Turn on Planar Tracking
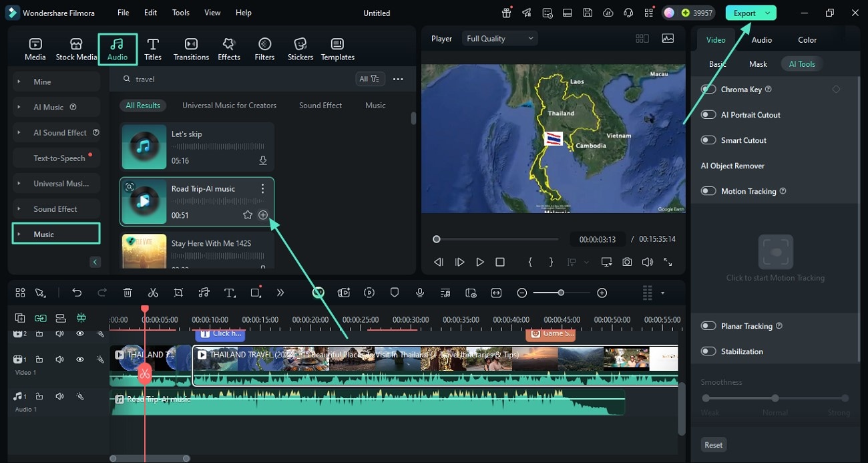This screenshot has width=868, height=463. pos(708,326)
